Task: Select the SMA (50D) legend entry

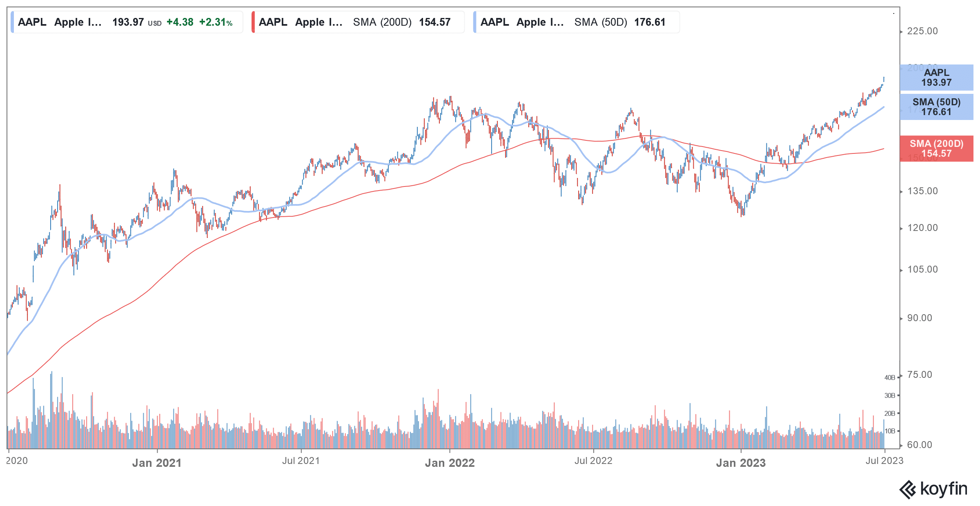Action: click(x=577, y=22)
